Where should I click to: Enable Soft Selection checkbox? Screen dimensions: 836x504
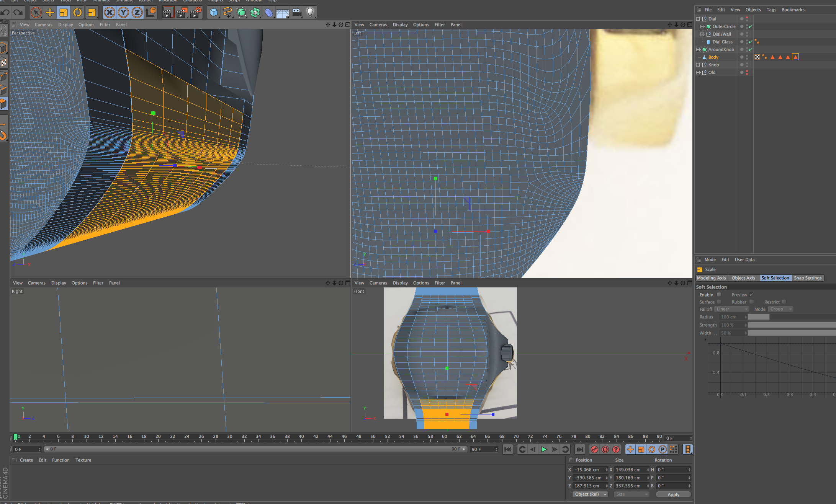[719, 295]
